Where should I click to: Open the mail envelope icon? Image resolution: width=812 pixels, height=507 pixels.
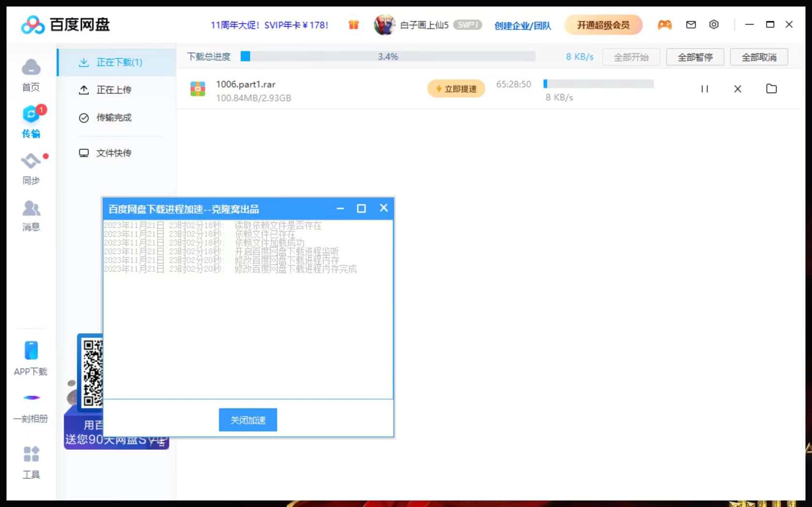coord(691,25)
